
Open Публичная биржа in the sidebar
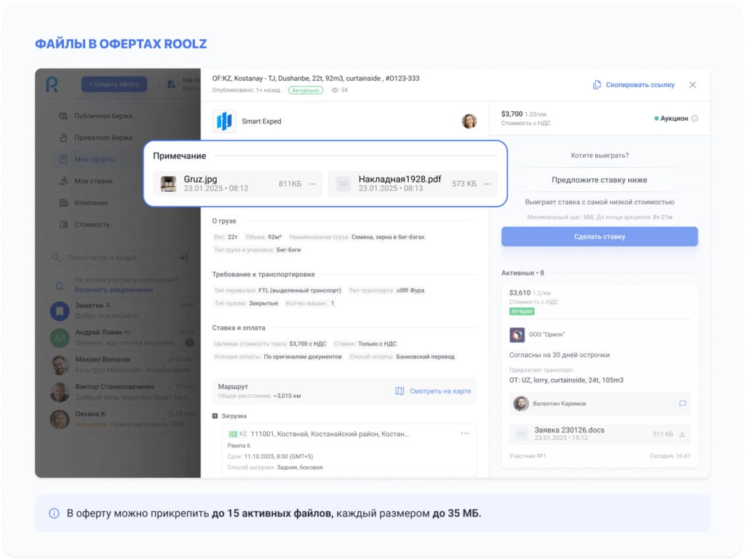click(x=103, y=116)
